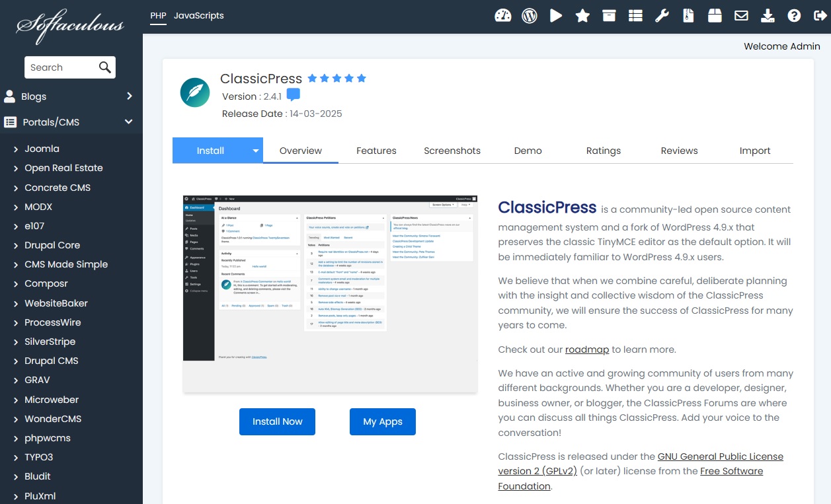Open the Install button's dropdown arrow

click(255, 150)
